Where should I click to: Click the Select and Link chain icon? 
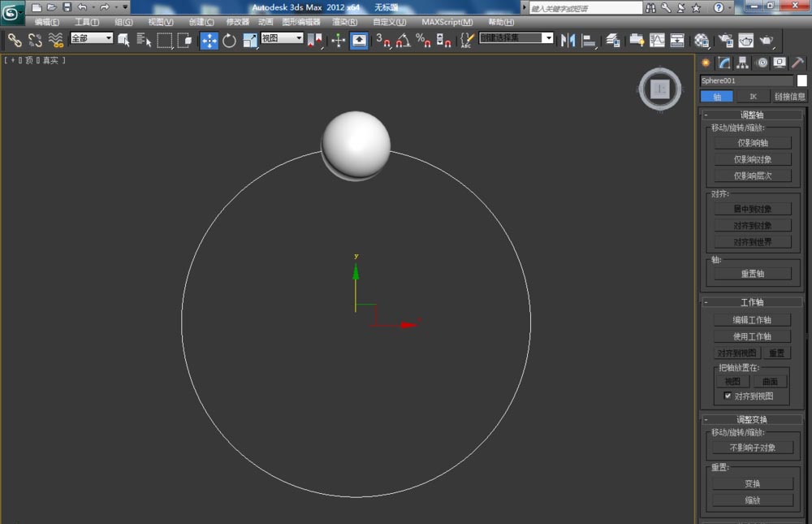coord(15,40)
